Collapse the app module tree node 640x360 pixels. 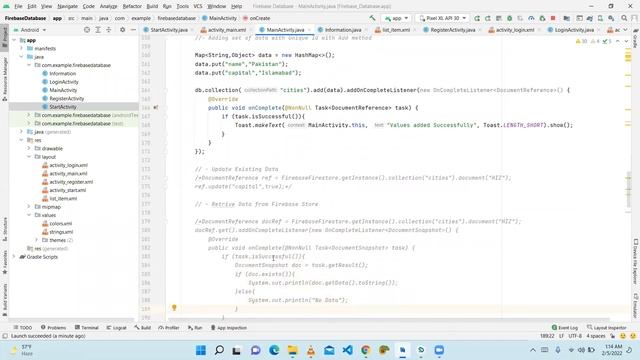pyautogui.click(x=14, y=40)
